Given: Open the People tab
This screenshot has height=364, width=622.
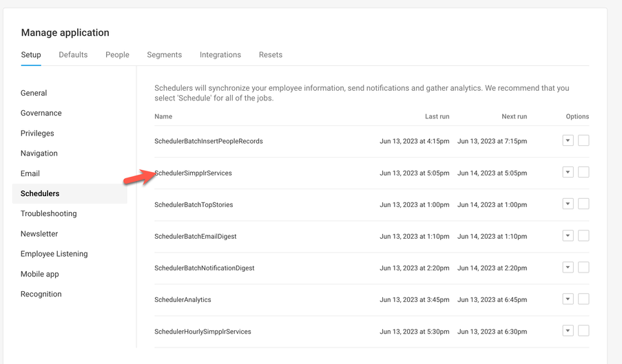Looking at the screenshot, I should [x=117, y=55].
